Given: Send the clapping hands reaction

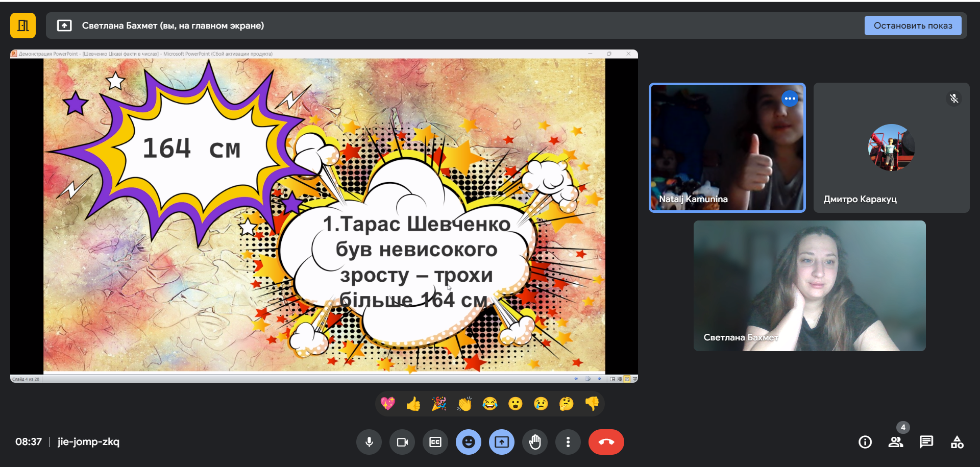Looking at the screenshot, I should (464, 404).
